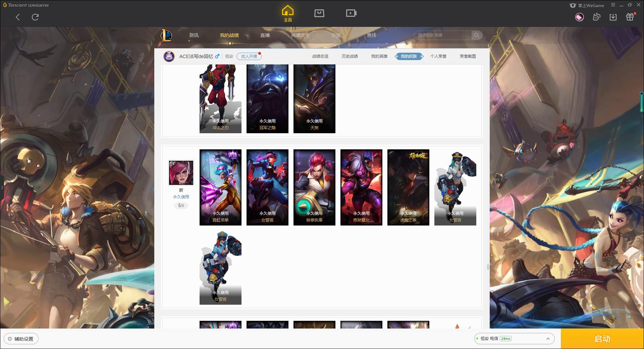
Task: Click the 掌上WeGame icon
Action: click(x=573, y=5)
